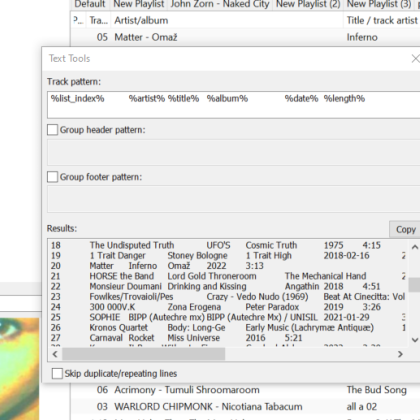Screen dimensions: 420x420
Task: Click the vertical scrollbar thumb in results
Action: pos(415,285)
